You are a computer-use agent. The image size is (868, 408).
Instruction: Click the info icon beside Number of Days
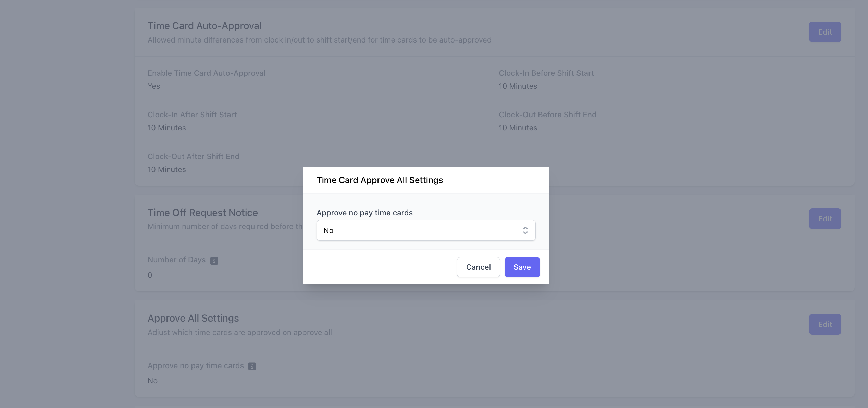coord(214,261)
